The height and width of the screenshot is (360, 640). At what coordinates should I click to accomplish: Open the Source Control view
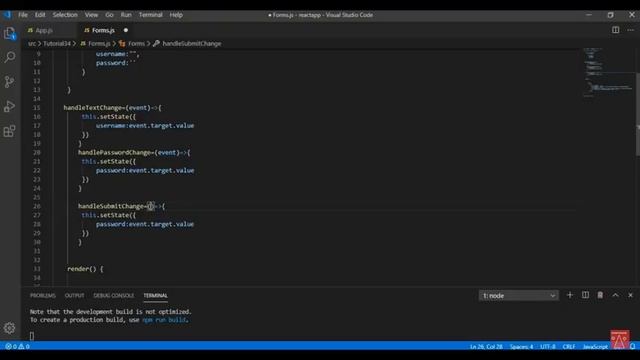[x=9, y=82]
